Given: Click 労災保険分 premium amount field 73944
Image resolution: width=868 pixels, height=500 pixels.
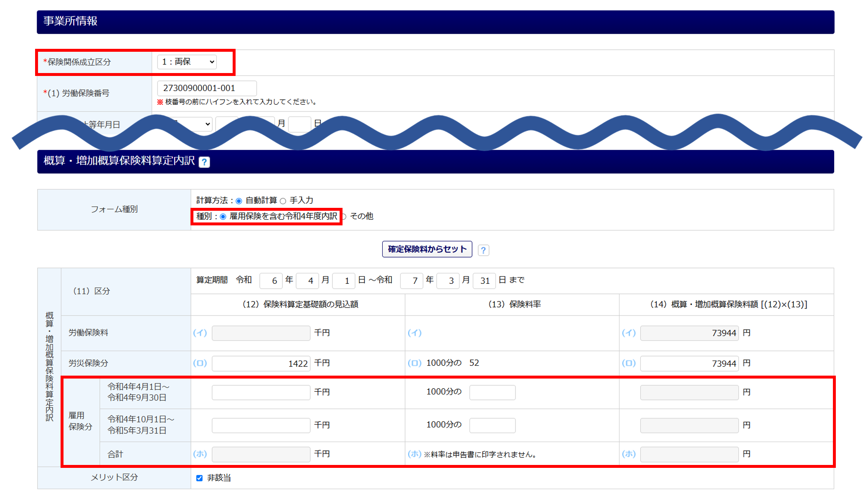Looking at the screenshot, I should point(689,364).
